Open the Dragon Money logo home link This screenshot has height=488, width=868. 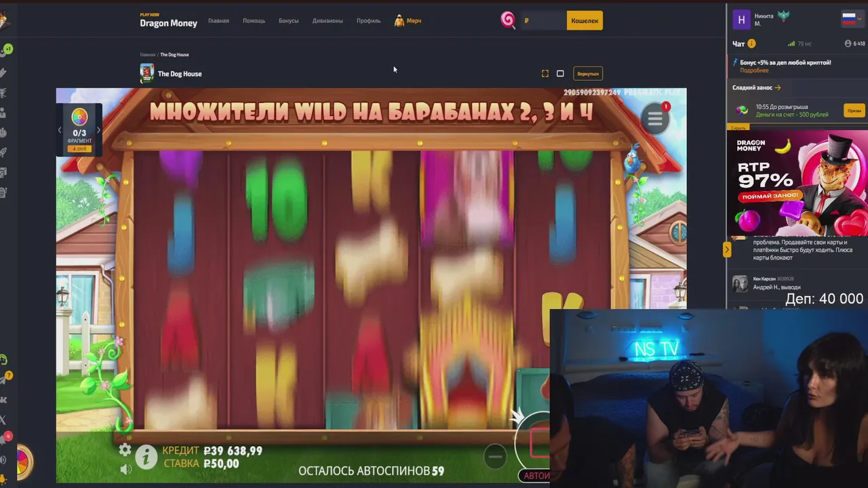(x=168, y=20)
